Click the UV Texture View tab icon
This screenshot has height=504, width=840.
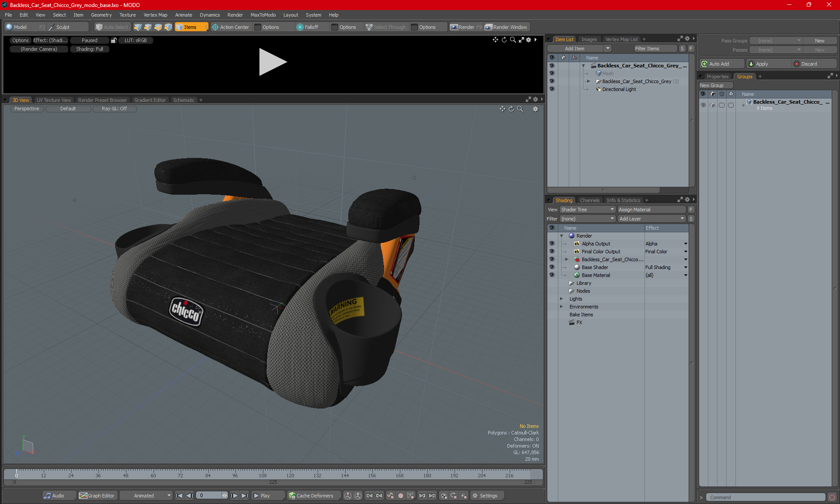(54, 100)
